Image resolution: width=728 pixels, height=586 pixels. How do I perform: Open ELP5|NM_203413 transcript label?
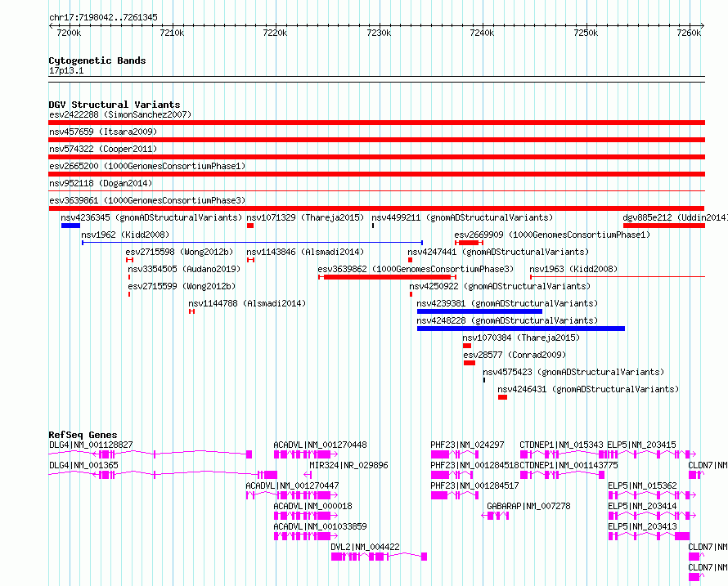point(643,526)
